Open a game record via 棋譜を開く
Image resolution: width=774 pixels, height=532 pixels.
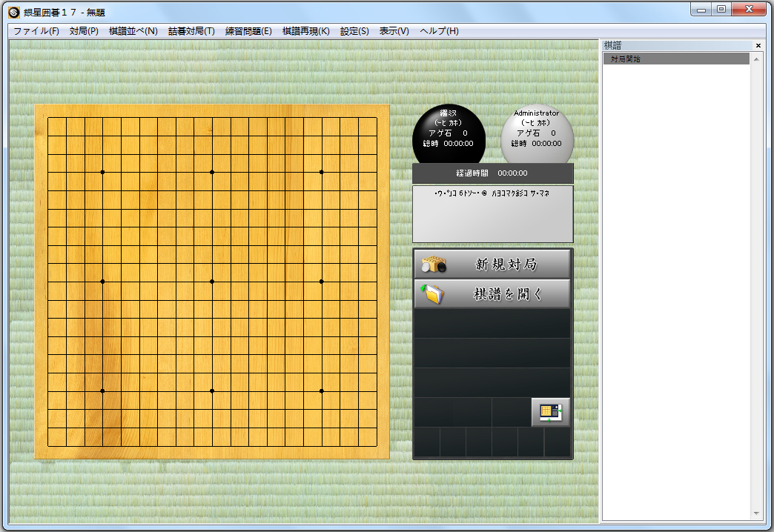click(x=492, y=293)
